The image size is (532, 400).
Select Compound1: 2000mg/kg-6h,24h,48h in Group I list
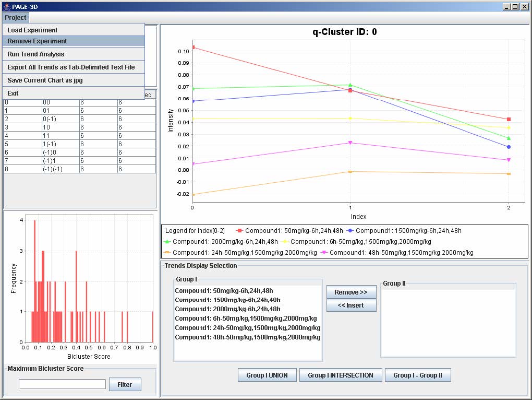click(x=226, y=309)
